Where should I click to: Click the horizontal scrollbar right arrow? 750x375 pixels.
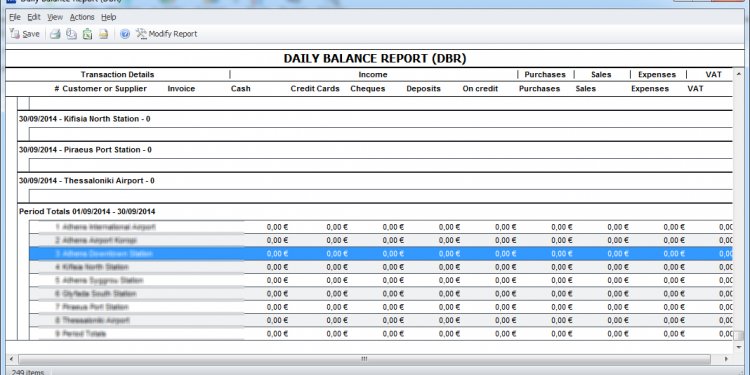[x=726, y=359]
